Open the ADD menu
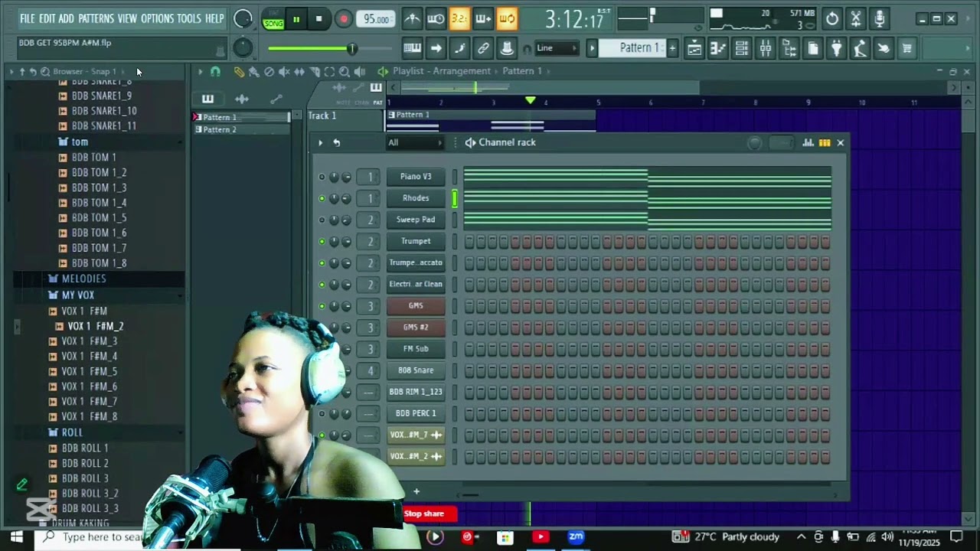The height and width of the screenshot is (551, 980). click(x=67, y=18)
